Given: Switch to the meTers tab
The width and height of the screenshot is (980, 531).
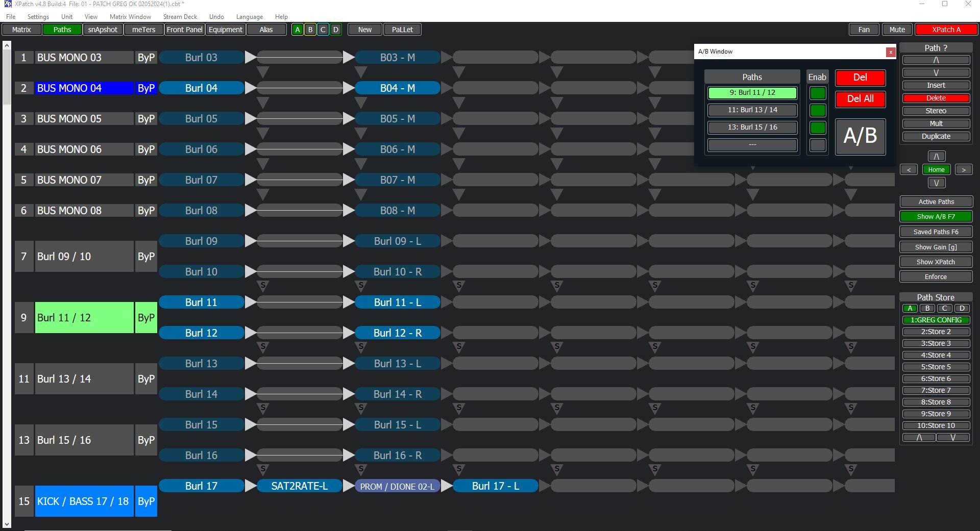Looking at the screenshot, I should point(143,30).
